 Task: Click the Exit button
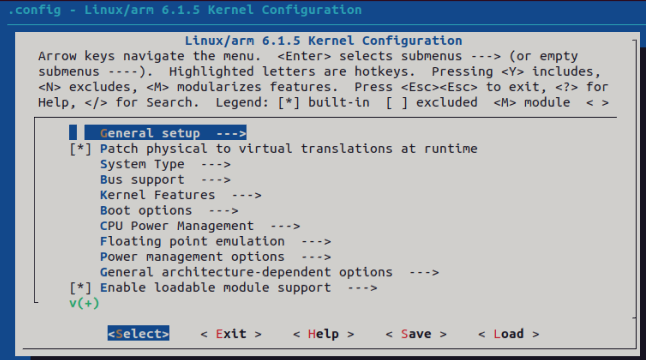click(x=231, y=334)
